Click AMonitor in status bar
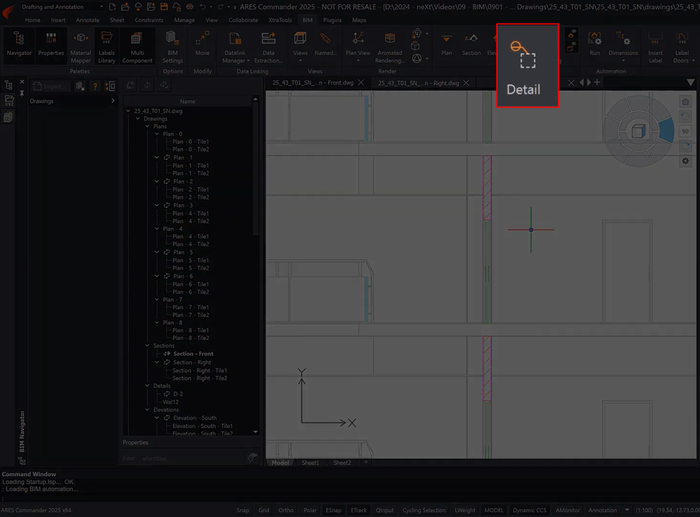Image resolution: width=700 pixels, height=517 pixels. [x=567, y=510]
